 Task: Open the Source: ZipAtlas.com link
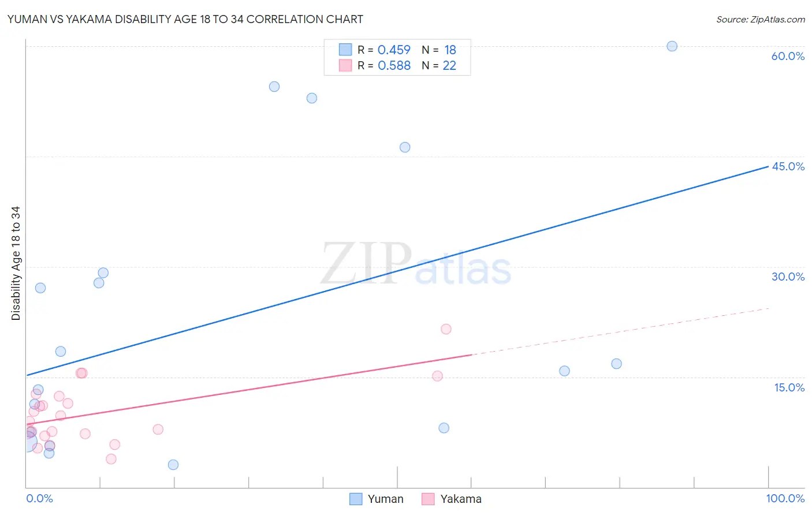point(760,19)
